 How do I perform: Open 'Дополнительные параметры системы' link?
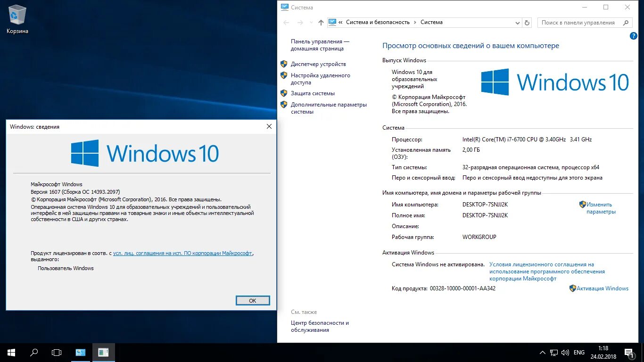tap(329, 108)
